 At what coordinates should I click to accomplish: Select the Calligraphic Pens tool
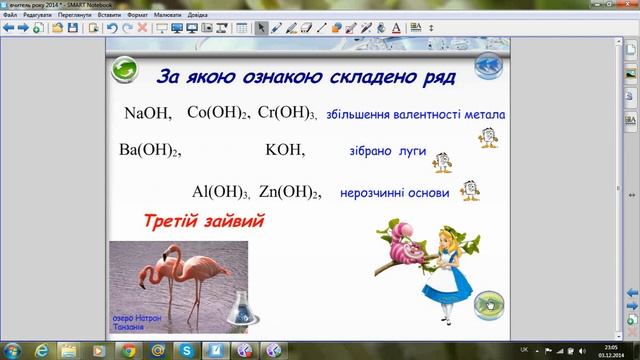[291, 28]
